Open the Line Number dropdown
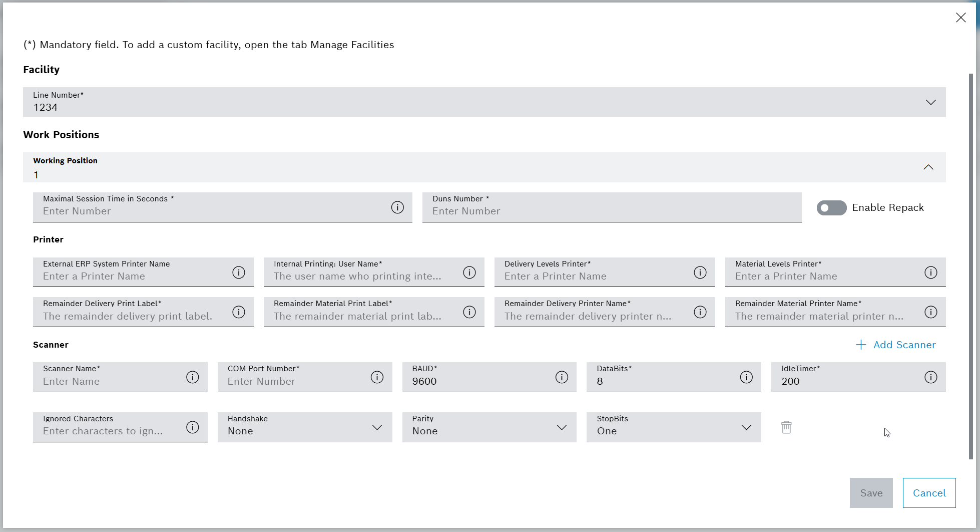The image size is (980, 532). pos(930,103)
